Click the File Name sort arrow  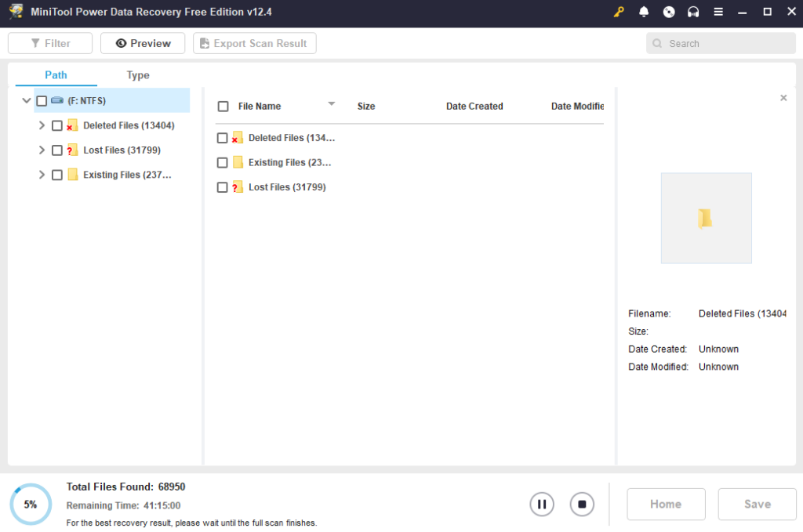332,104
